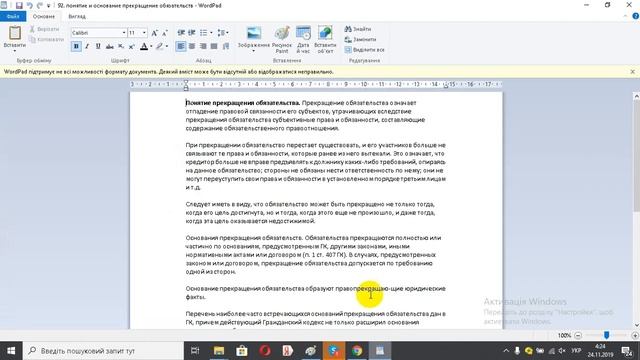Open the Windows Start menu
Viewport: 640px width, 360px height.
(x=11, y=351)
